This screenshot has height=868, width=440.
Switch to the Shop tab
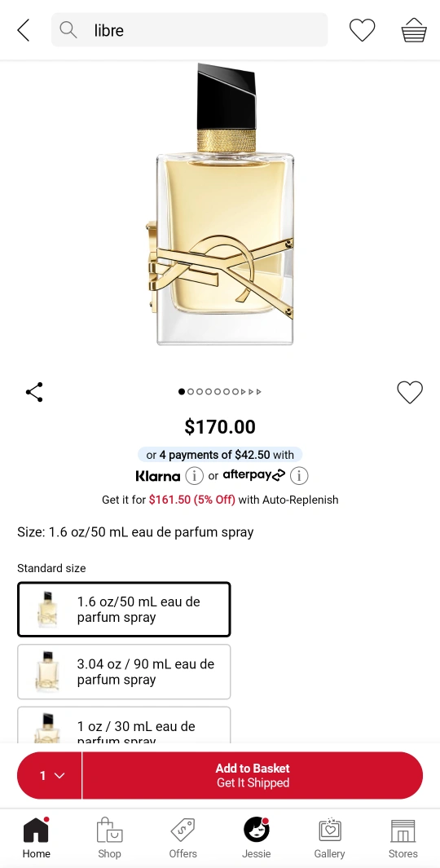pyautogui.click(x=109, y=838)
